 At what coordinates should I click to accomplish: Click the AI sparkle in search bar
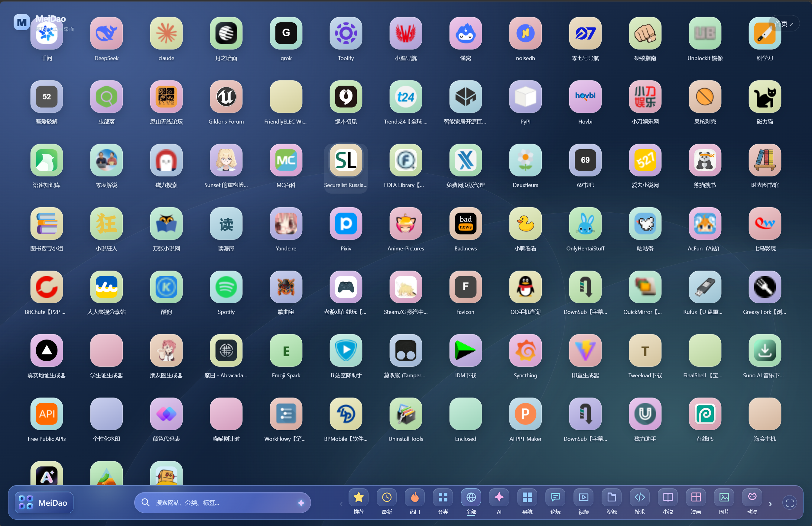(x=300, y=502)
